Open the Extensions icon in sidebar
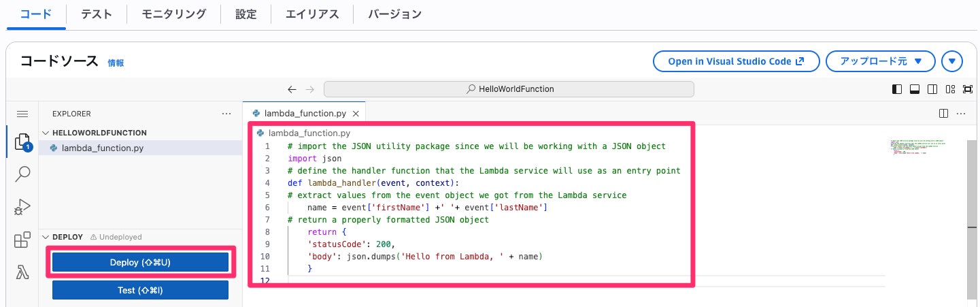Screen dimensions: 980x307 click(22, 240)
